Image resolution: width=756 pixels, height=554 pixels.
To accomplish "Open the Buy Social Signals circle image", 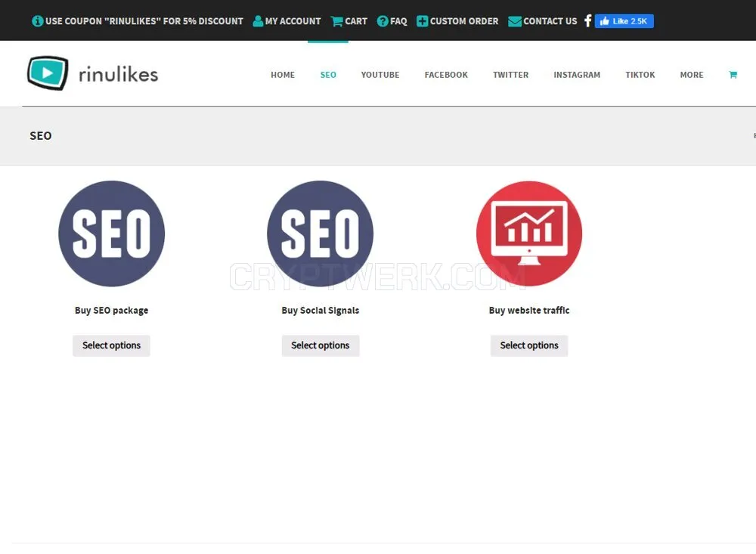I will (320, 234).
